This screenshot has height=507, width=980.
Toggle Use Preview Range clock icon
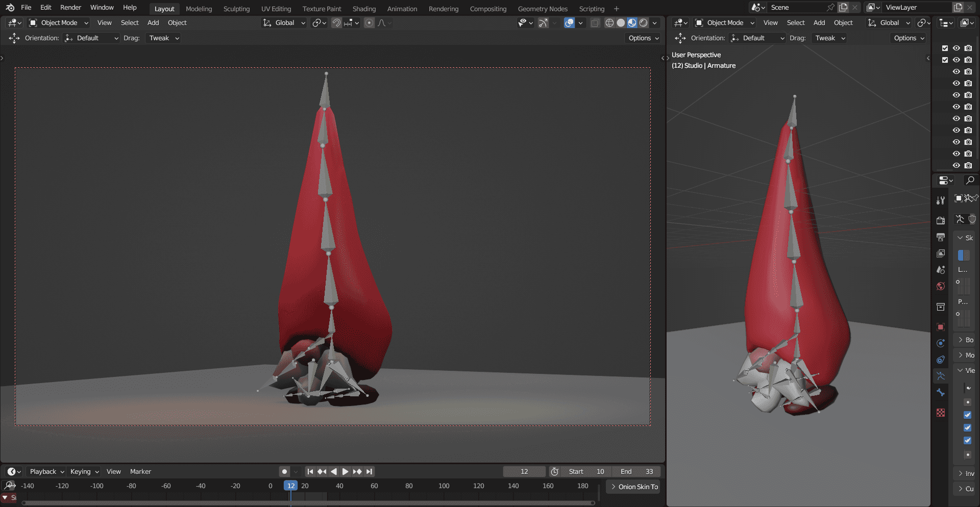coord(555,472)
